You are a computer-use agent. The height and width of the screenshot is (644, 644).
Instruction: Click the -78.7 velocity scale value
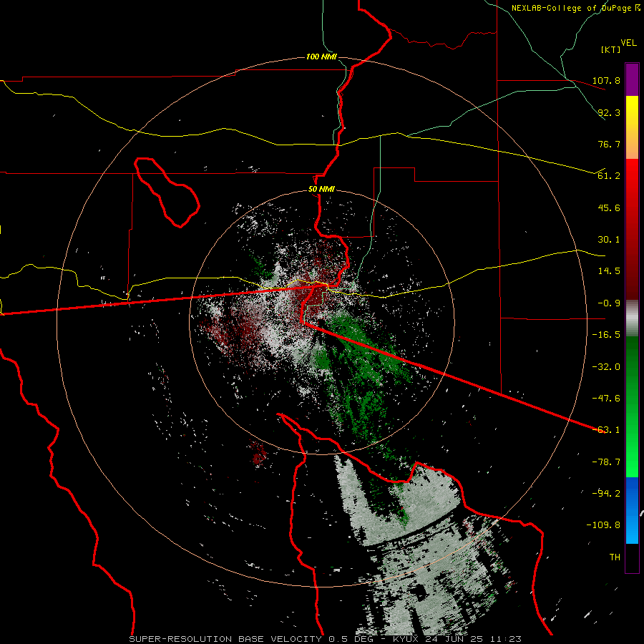click(606, 462)
